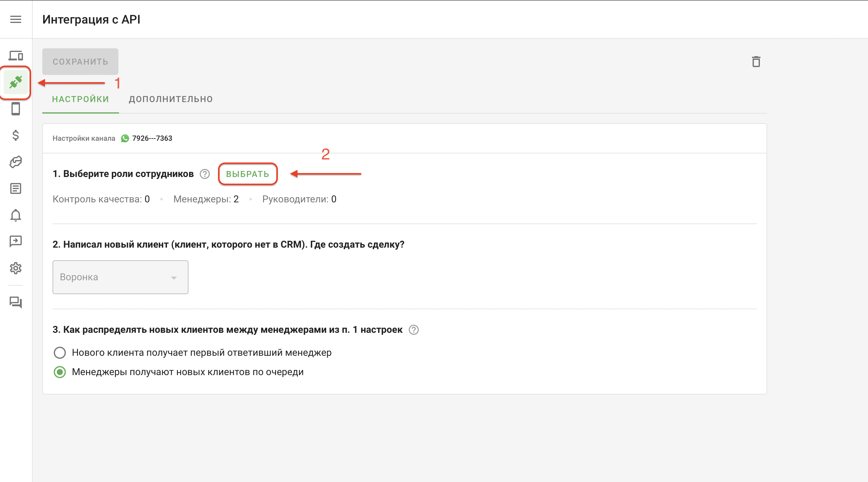Open the dollar sign billing icon
Viewport: 868px width, 482px height.
(x=15, y=135)
